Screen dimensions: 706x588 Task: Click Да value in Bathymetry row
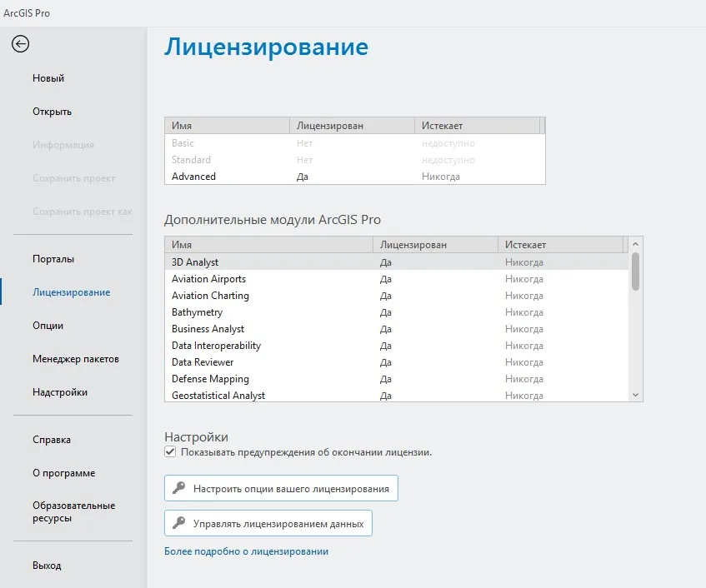385,312
